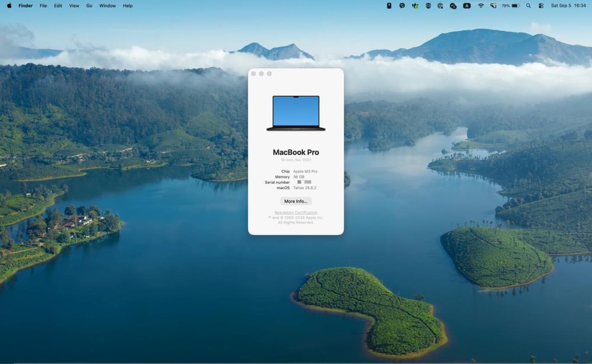Click the Apple Inc. copyright line
The width and height of the screenshot is (592, 364).
pyautogui.click(x=296, y=217)
